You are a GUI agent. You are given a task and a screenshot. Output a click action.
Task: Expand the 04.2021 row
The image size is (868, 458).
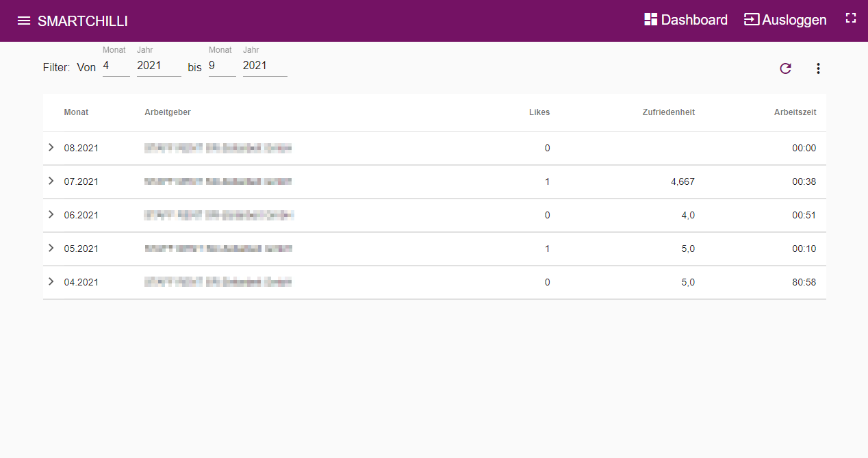coord(51,281)
